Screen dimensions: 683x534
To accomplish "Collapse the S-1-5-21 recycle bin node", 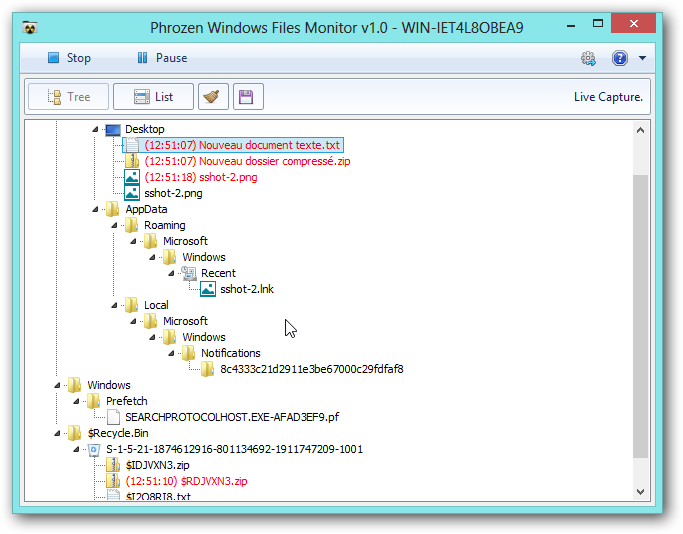I will tap(76, 450).
